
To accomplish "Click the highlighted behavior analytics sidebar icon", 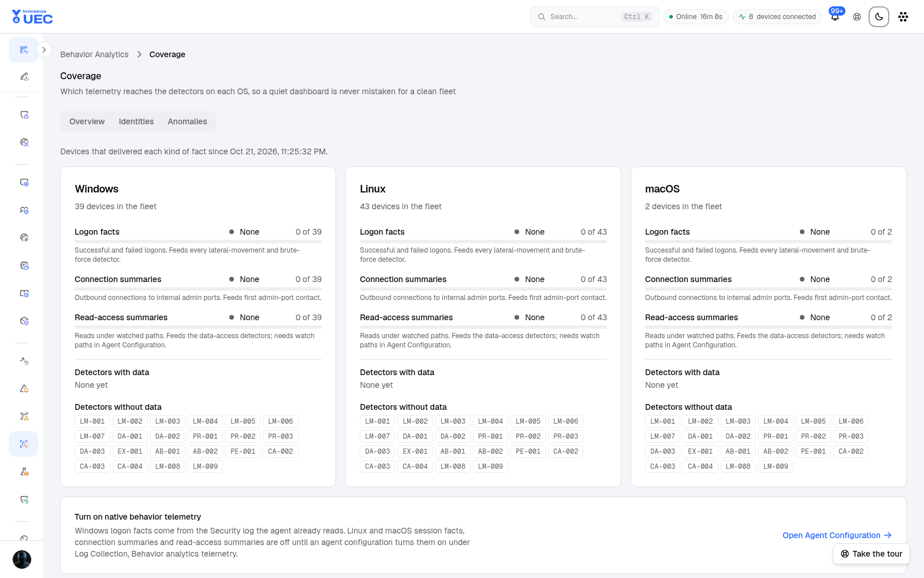I will tap(24, 444).
